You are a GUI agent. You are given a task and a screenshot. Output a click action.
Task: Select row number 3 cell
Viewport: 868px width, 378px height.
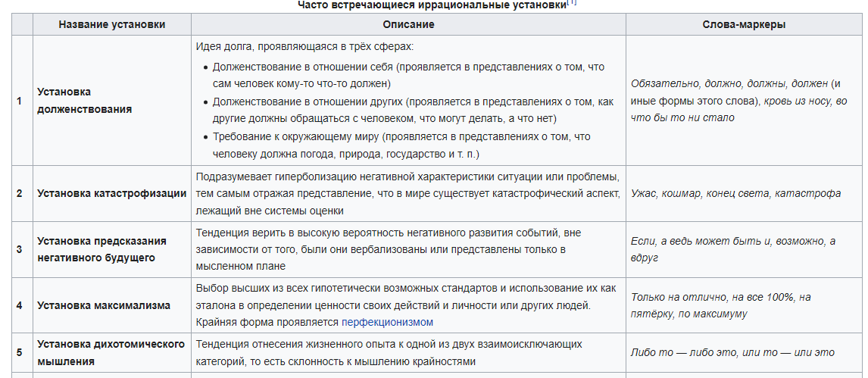click(19, 249)
